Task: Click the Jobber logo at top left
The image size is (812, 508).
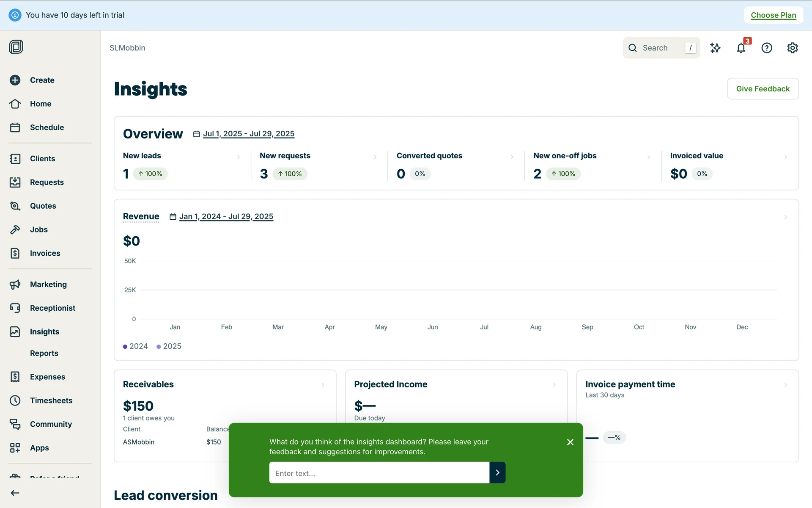Action: [16, 47]
